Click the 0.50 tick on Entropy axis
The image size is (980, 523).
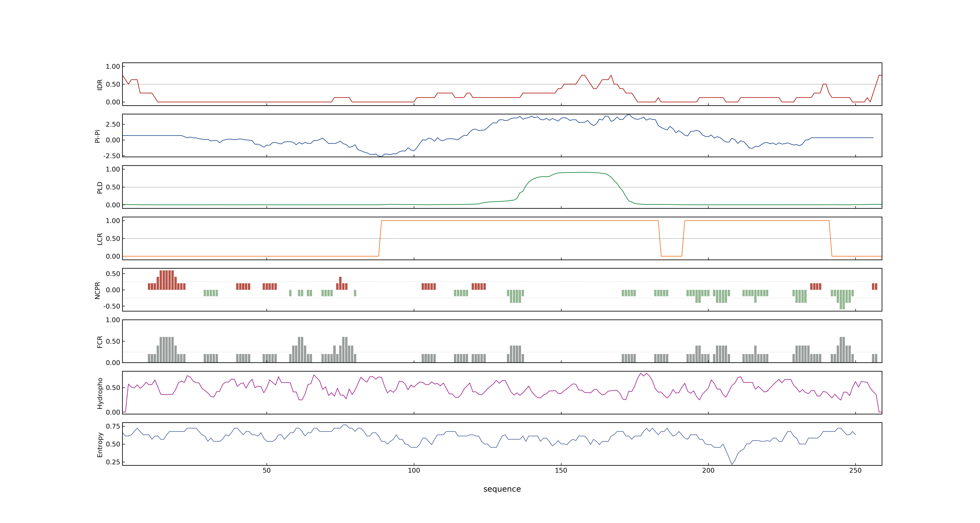pos(113,444)
